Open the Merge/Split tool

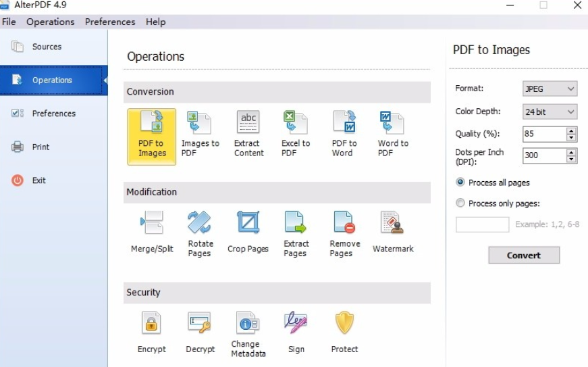152,233
